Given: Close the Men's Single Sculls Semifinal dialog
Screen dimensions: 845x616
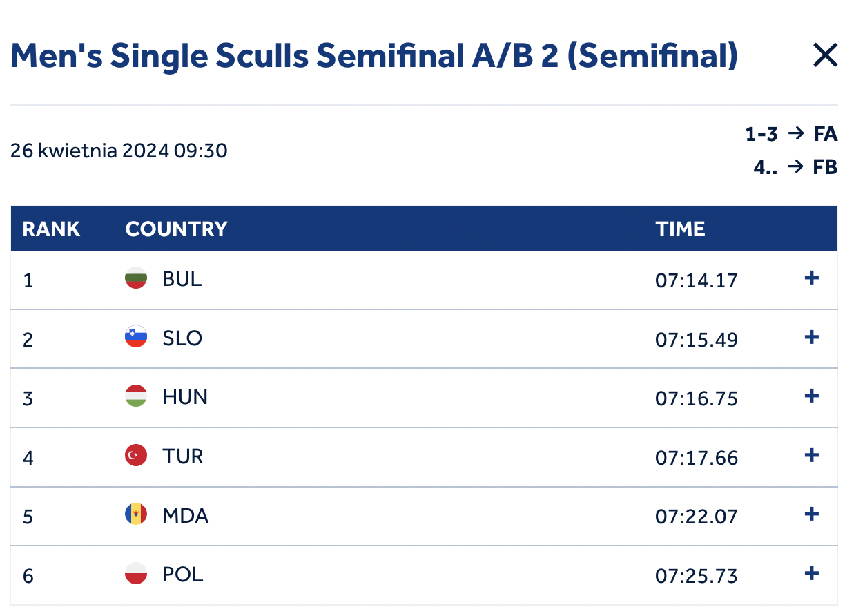Looking at the screenshot, I should click(825, 55).
